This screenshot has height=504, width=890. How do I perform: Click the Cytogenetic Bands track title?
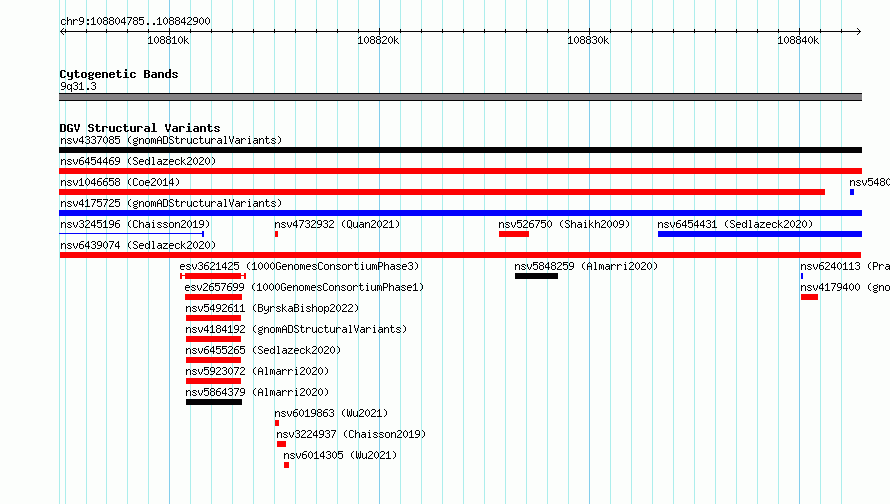[119, 74]
